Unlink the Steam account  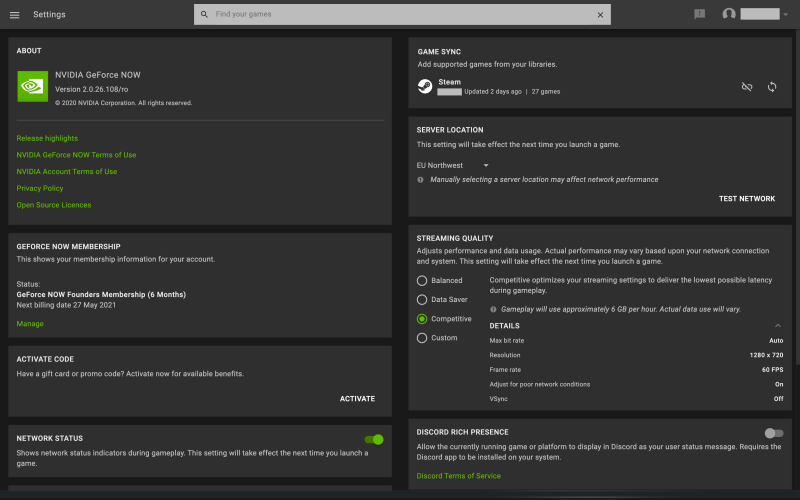[x=746, y=87]
